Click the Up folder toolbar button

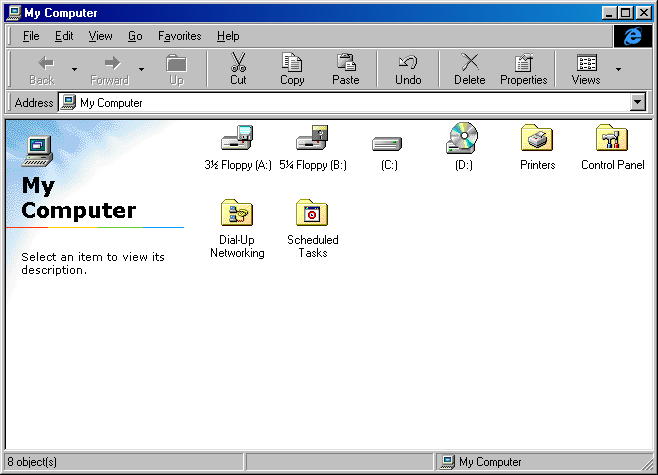click(176, 69)
